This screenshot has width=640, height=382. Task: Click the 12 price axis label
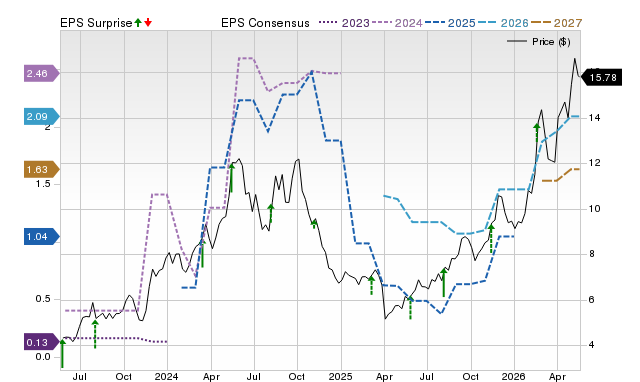click(x=594, y=163)
